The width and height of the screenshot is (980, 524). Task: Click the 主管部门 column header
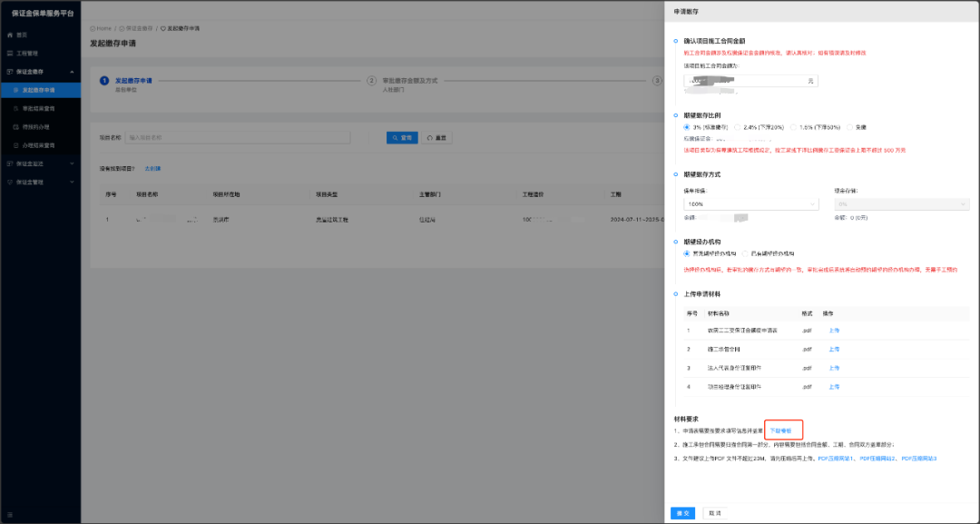430,194
